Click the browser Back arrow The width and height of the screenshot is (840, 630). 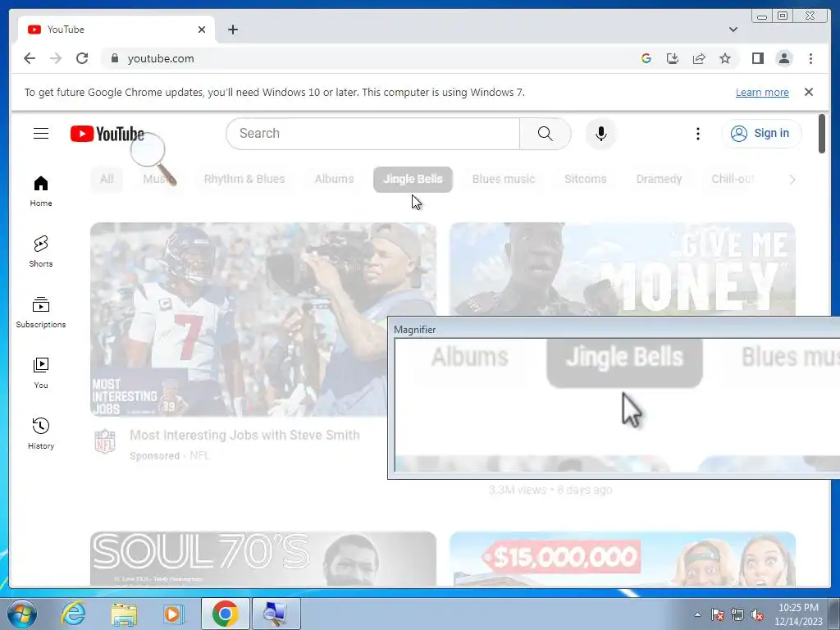pyautogui.click(x=30, y=58)
